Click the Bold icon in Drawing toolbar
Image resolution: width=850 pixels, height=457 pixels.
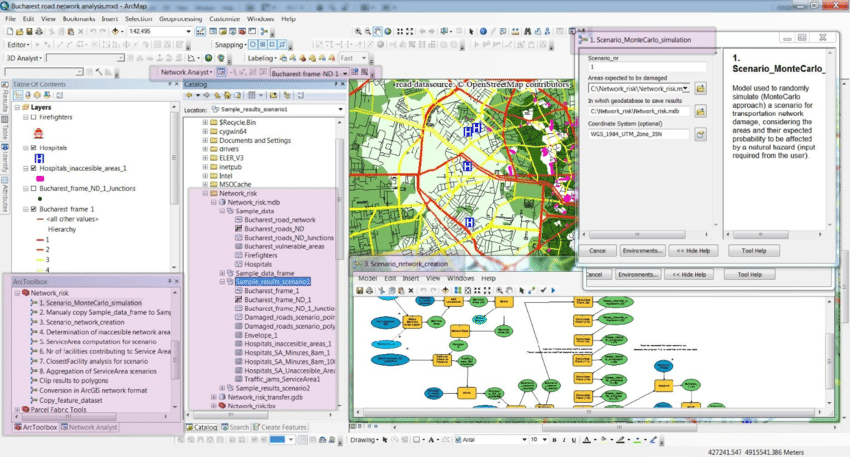click(555, 440)
